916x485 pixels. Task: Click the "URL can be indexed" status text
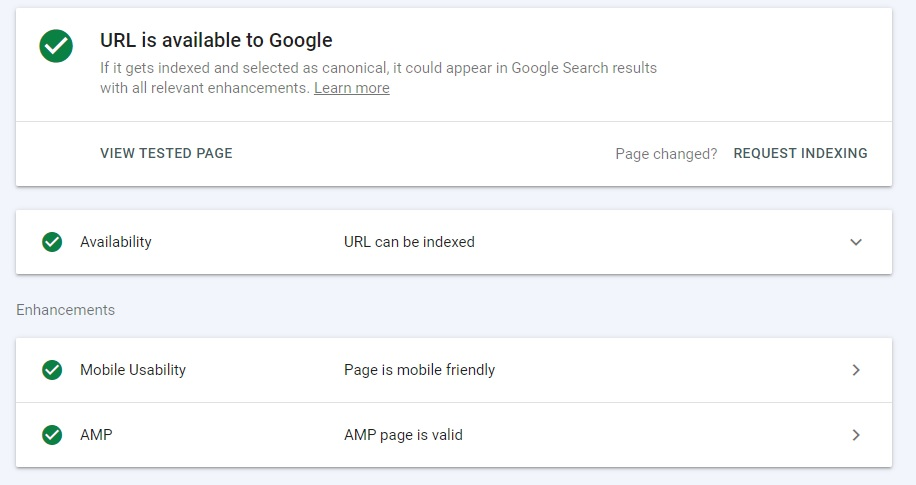409,242
